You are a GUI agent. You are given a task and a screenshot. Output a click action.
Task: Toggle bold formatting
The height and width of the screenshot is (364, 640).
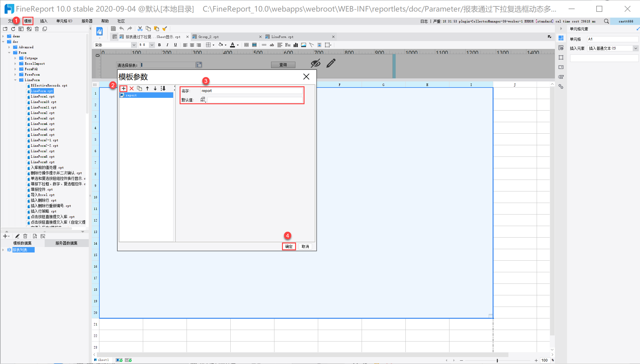160,45
